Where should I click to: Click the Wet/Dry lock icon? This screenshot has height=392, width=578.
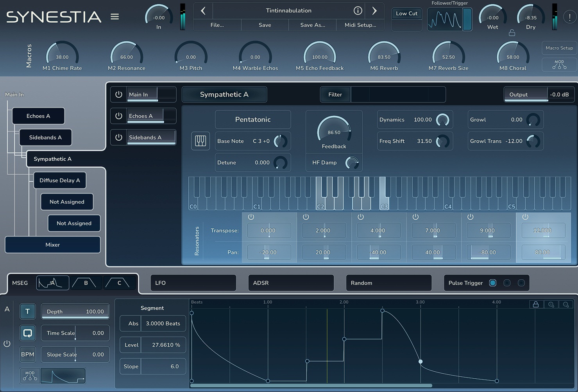pos(512,33)
